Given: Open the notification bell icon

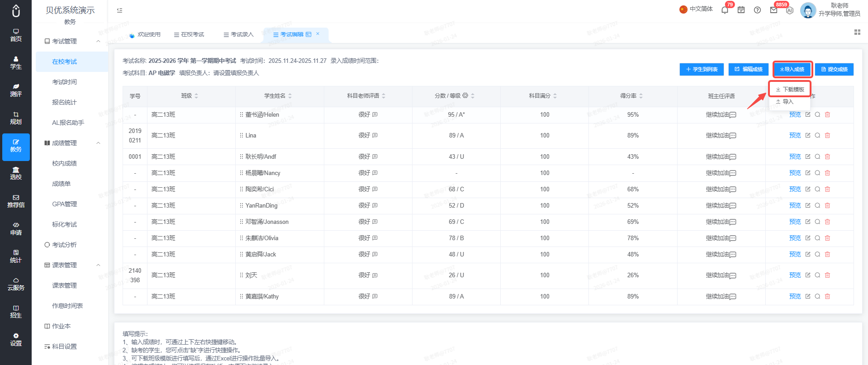Looking at the screenshot, I should point(725,10).
